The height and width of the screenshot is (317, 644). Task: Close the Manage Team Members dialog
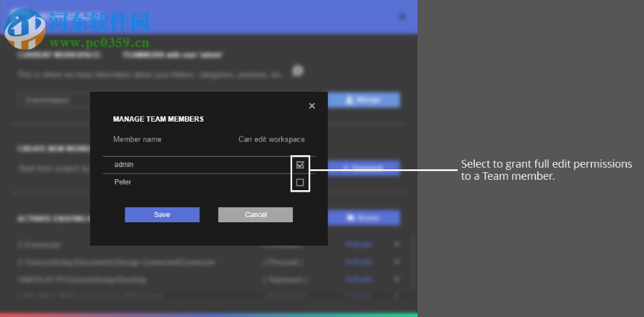click(312, 106)
